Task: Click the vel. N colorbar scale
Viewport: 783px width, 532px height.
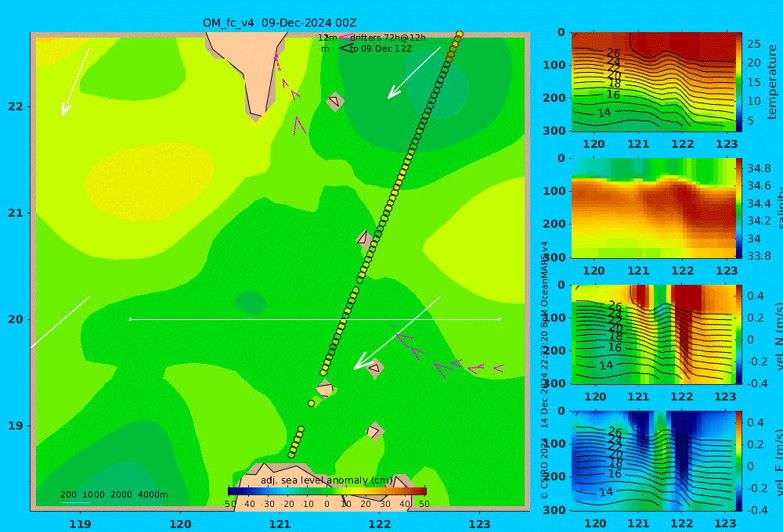Action: pos(739,334)
